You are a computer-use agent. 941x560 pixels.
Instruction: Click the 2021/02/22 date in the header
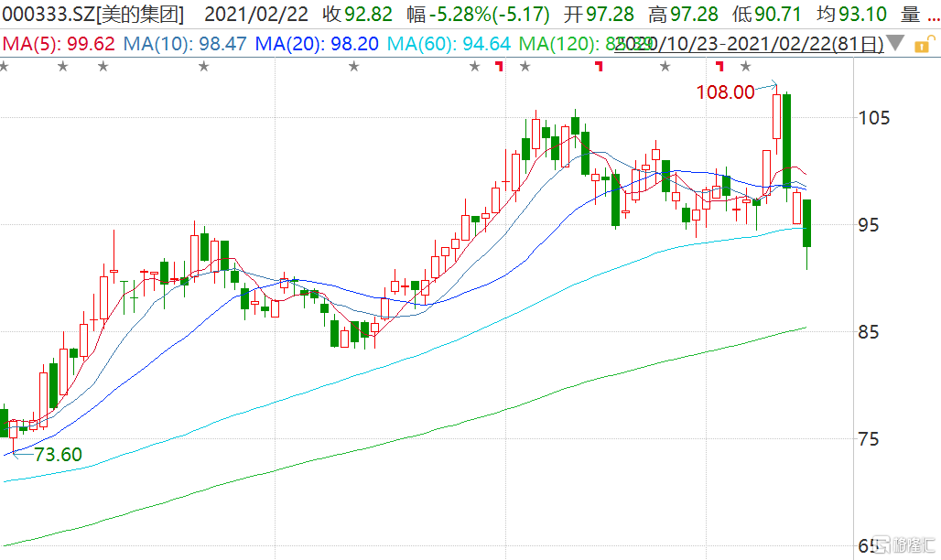pyautogui.click(x=256, y=14)
